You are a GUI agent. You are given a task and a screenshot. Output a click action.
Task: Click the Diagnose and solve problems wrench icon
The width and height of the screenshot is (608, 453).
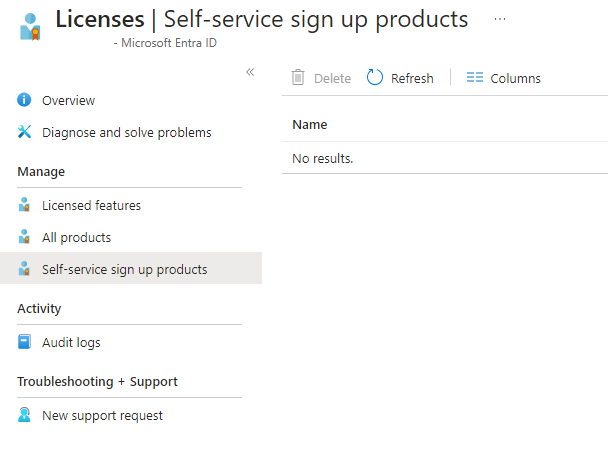point(25,132)
